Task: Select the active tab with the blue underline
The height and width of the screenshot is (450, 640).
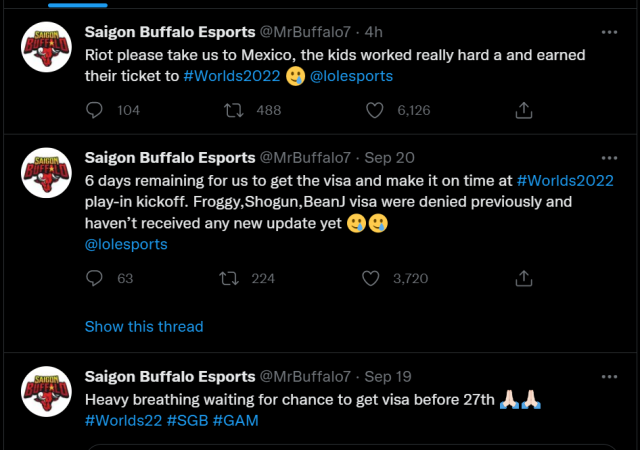Action: [x=78, y=4]
